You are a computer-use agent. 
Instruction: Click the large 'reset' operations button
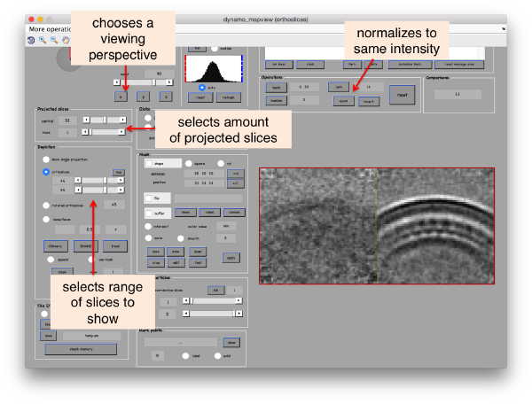(x=402, y=95)
